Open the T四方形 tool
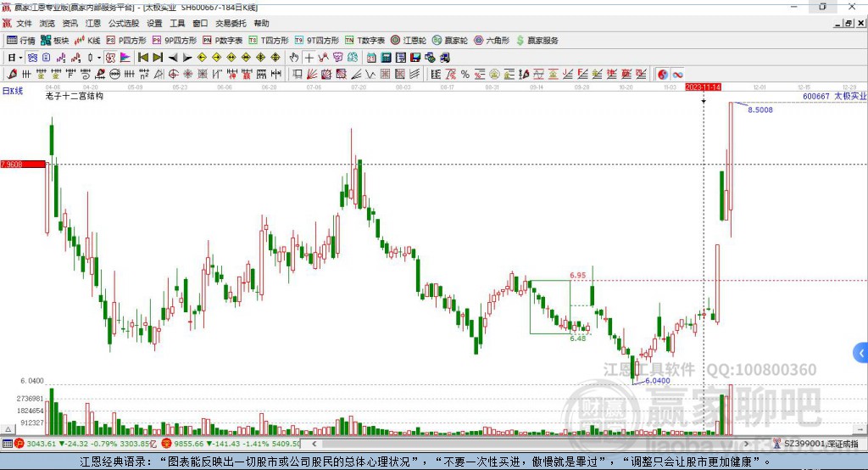This screenshot has height=470, width=868. click(269, 41)
